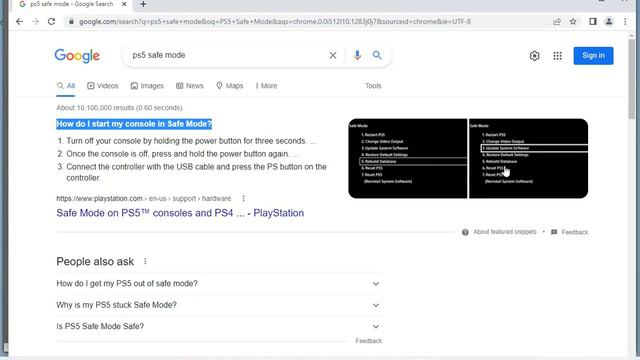Screen dimensions: 640x360
Task: Switch to the News tab
Action: pyautogui.click(x=190, y=86)
